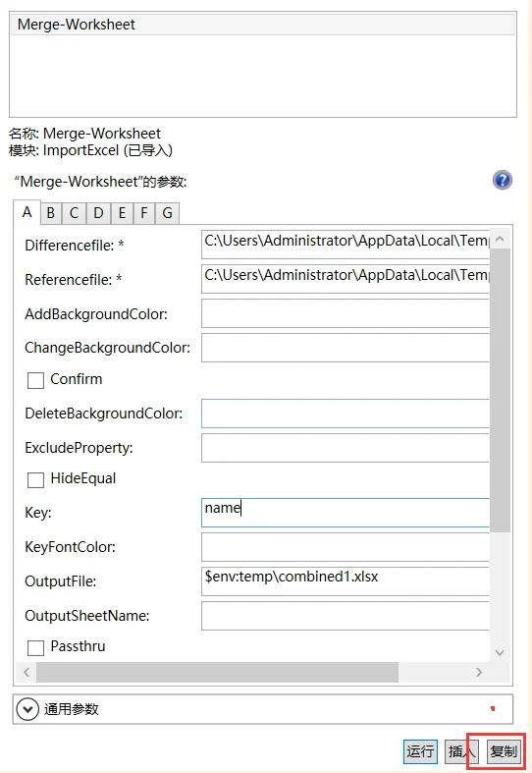Click the horizontal scrollbar thumb
532x773 pixels.
click(x=217, y=672)
